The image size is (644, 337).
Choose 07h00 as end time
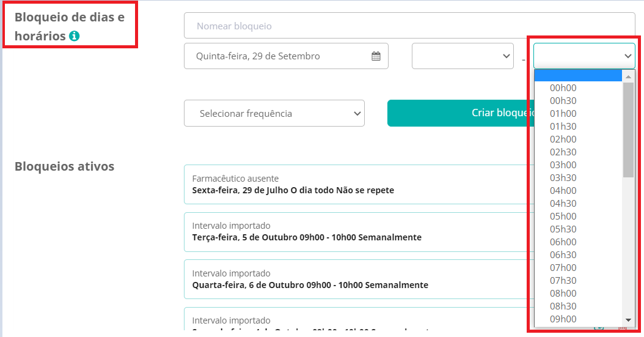point(563,268)
